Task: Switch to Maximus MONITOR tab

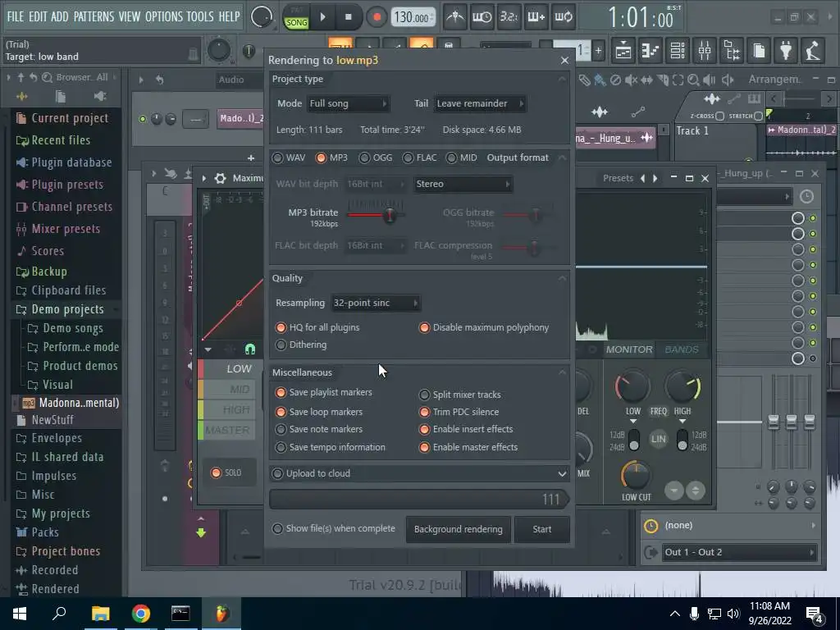Action: pyautogui.click(x=629, y=349)
